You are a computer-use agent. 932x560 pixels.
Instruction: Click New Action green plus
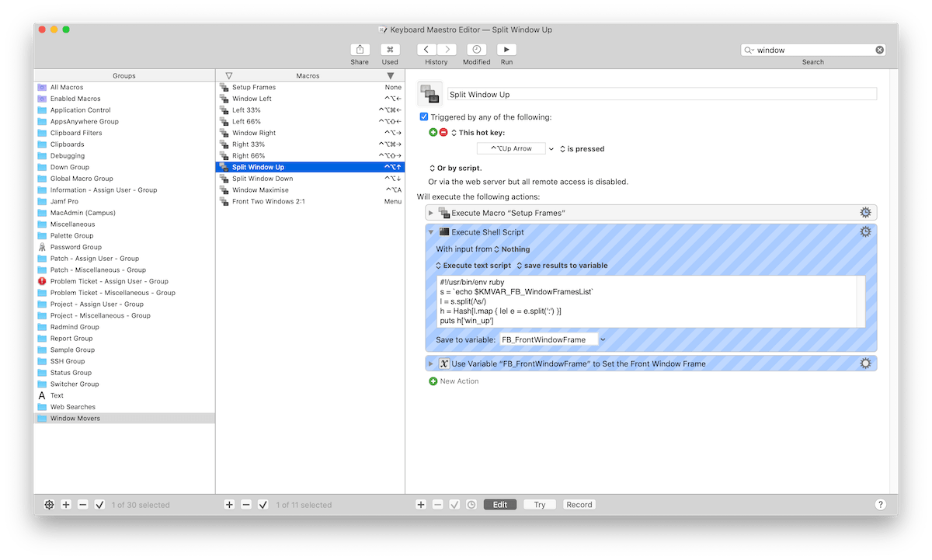point(433,381)
